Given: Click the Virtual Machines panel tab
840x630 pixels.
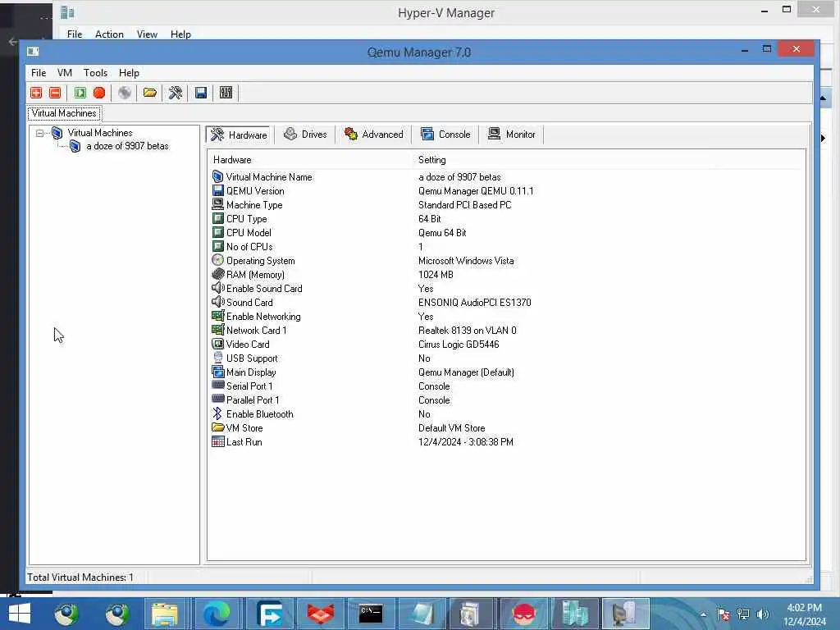Looking at the screenshot, I should 64,113.
